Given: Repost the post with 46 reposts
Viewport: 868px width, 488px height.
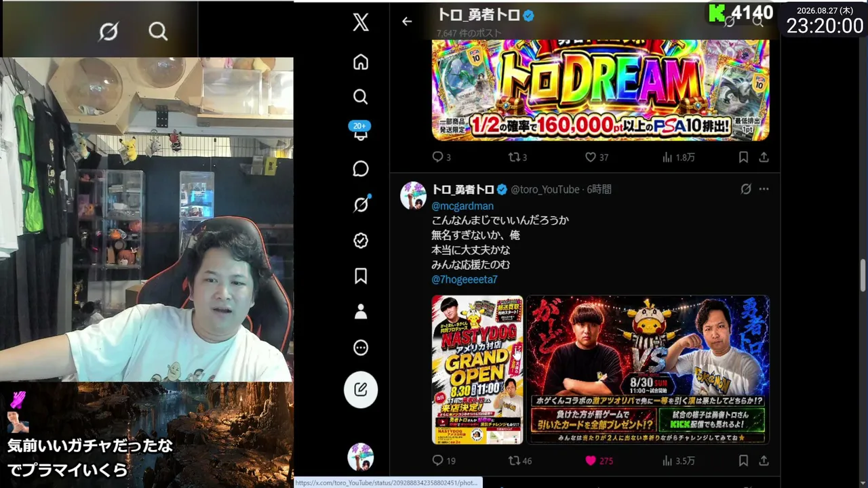Looking at the screenshot, I should point(520,461).
